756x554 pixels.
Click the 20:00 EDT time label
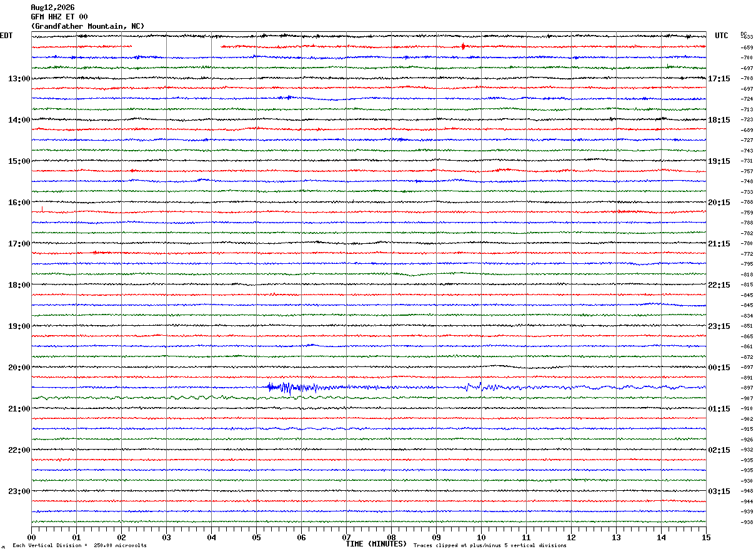pos(19,368)
